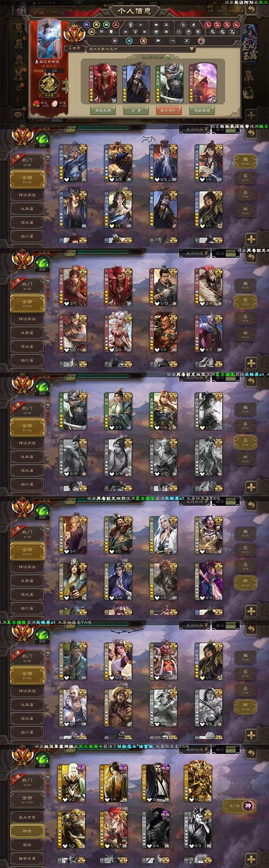Click the 我的家园 button

[x=202, y=110]
